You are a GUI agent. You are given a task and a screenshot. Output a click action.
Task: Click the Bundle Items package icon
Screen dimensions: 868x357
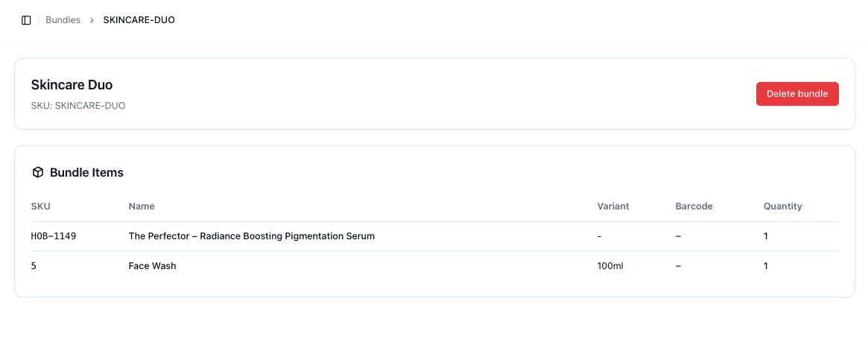coord(38,172)
